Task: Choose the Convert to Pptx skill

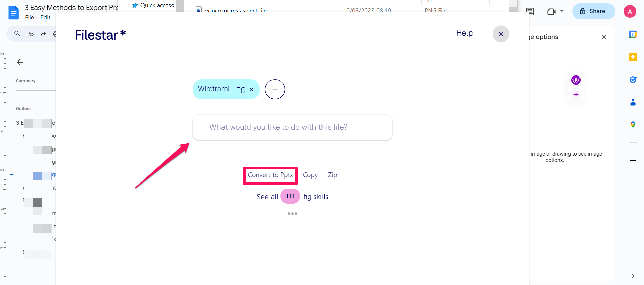Action: [x=270, y=175]
